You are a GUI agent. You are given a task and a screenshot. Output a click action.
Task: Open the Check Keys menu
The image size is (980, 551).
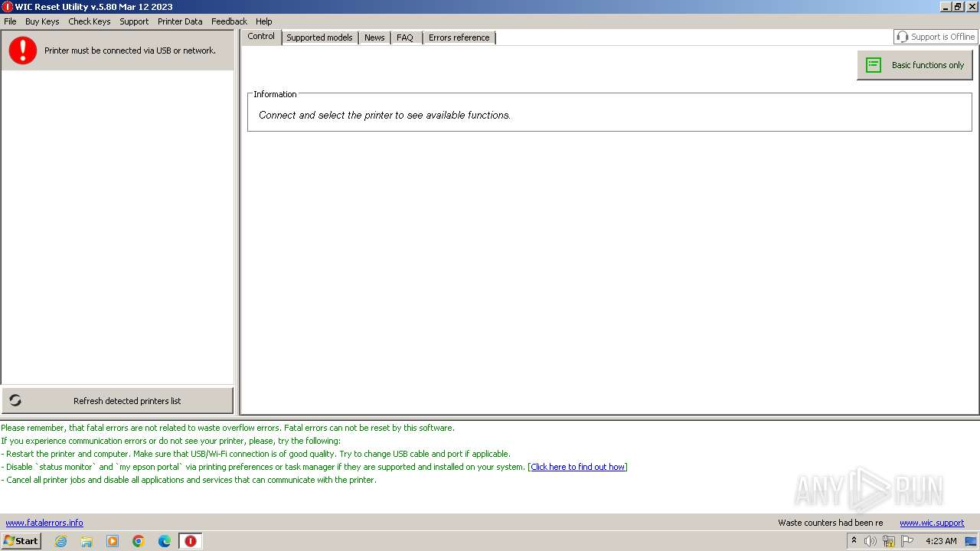point(90,21)
